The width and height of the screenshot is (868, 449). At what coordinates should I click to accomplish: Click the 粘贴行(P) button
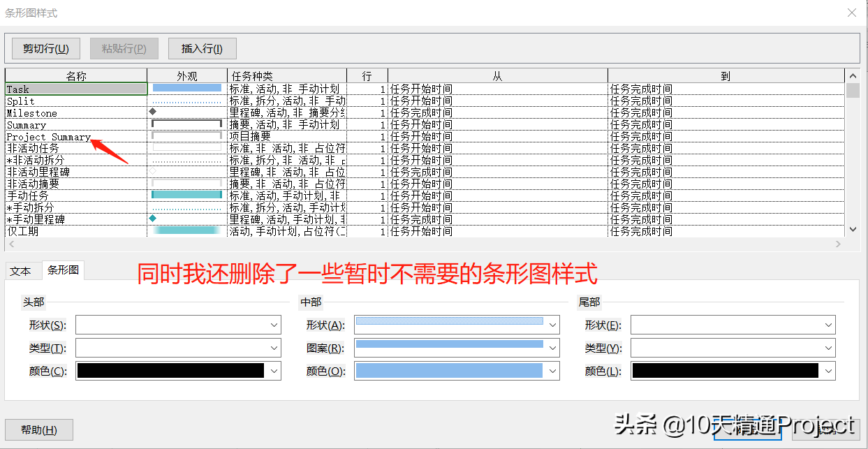point(124,48)
